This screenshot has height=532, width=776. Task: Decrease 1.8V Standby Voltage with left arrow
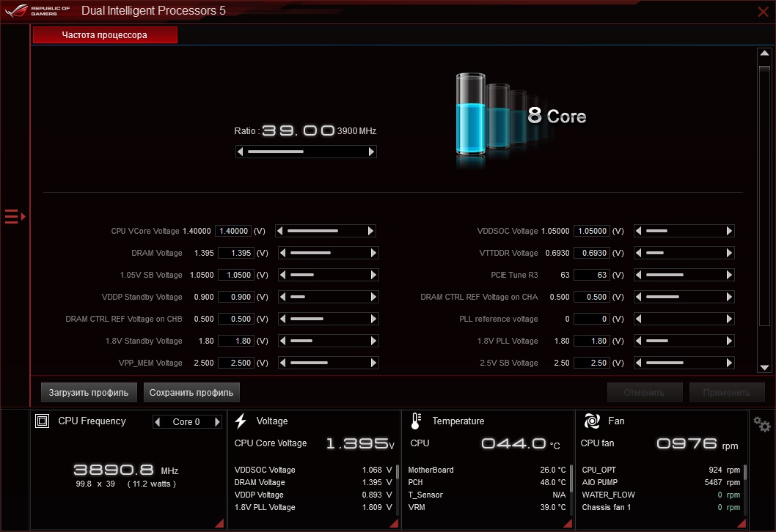[x=282, y=341]
